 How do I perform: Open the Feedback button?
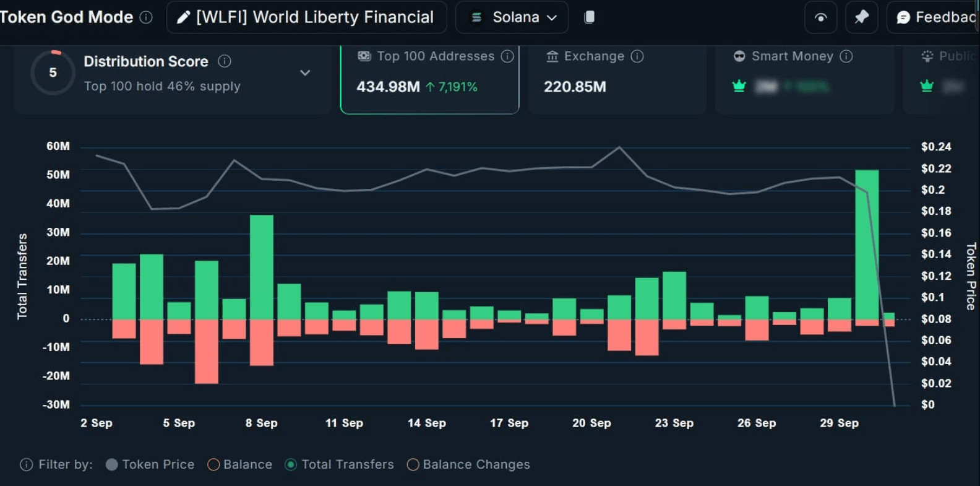[935, 17]
